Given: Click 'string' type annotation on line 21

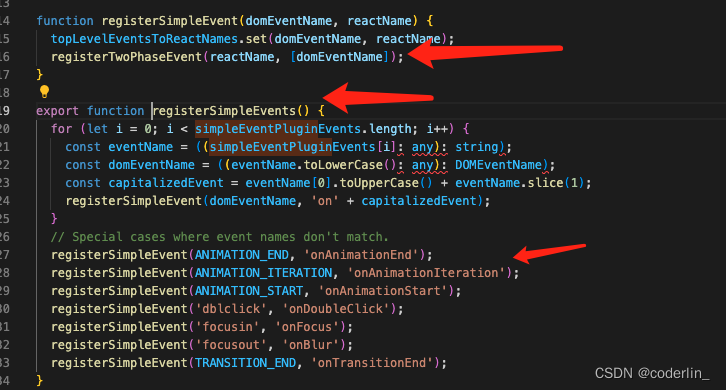Looking at the screenshot, I should tap(476, 147).
